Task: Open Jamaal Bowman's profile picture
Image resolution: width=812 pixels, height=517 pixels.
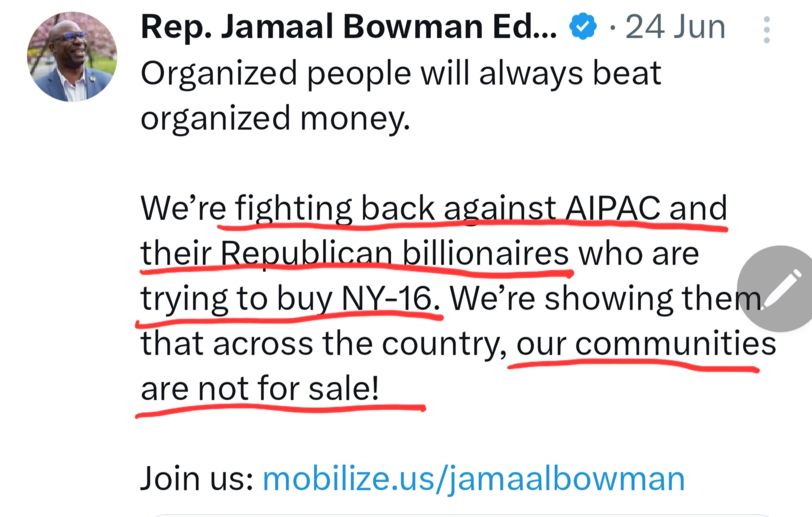Action: (x=72, y=57)
